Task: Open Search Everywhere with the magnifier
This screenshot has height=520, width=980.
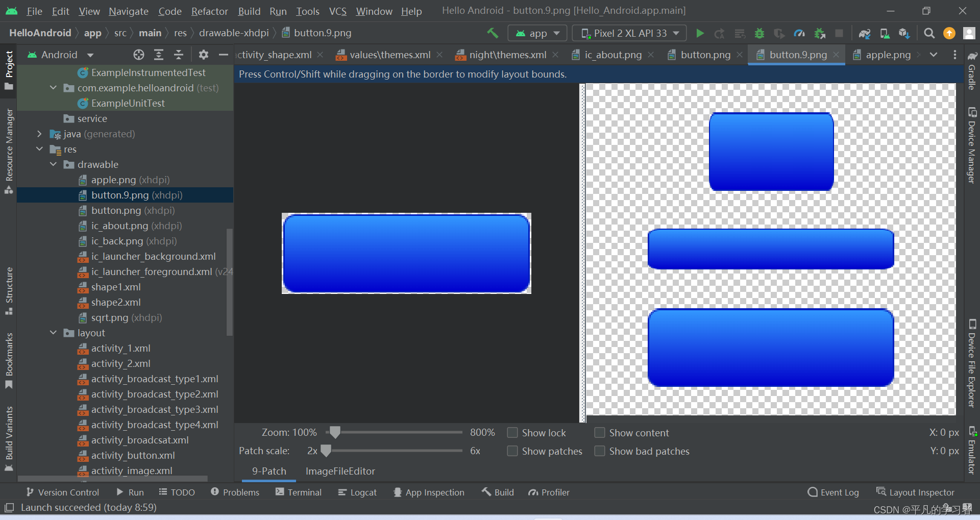Action: 929,33
